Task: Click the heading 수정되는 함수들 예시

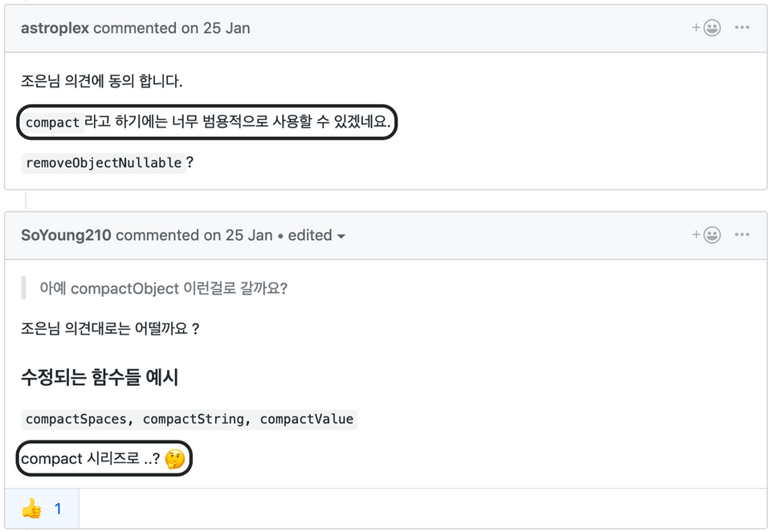Action: (x=100, y=377)
